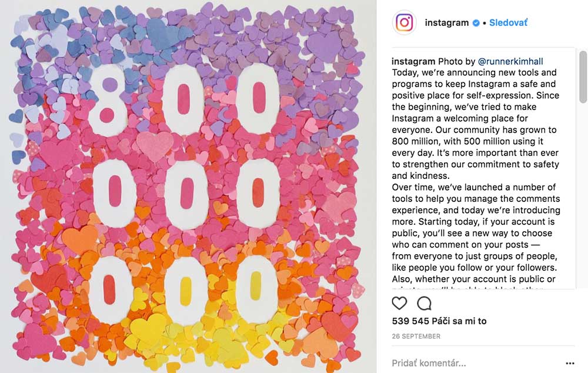The height and width of the screenshot is (373, 588).
Task: Follow the account via Sledovať
Action: pos(508,22)
